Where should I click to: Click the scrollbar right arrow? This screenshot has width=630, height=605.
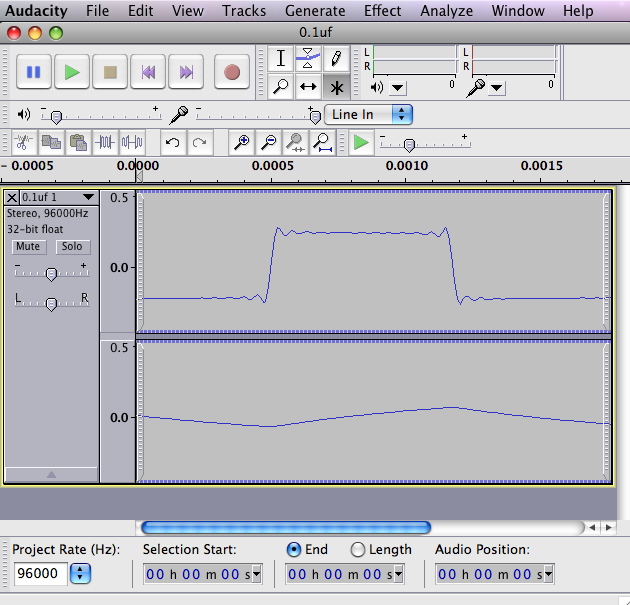coord(609,527)
